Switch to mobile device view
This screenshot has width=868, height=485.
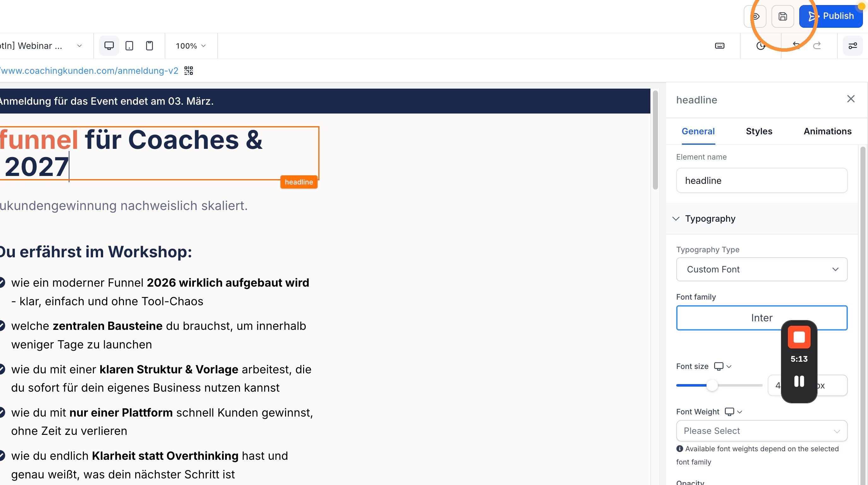[150, 46]
